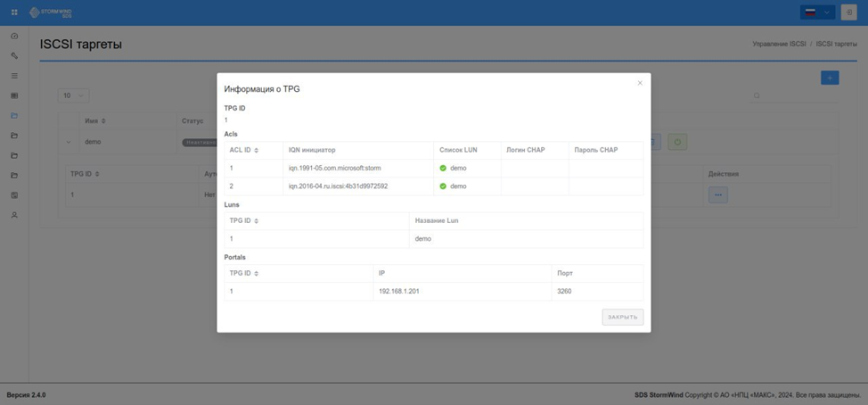Click green check icon for microsoft:storm ACL

[443, 169]
